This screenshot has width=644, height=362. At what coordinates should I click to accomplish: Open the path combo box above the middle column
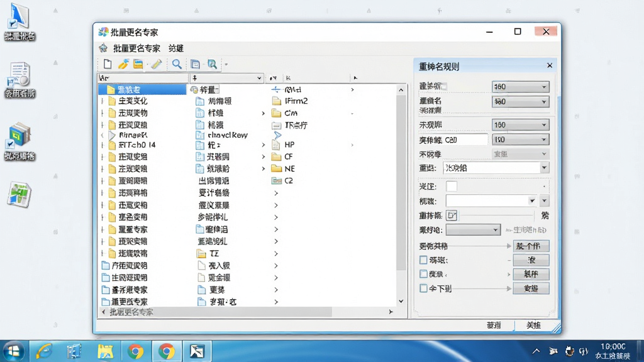226,78
